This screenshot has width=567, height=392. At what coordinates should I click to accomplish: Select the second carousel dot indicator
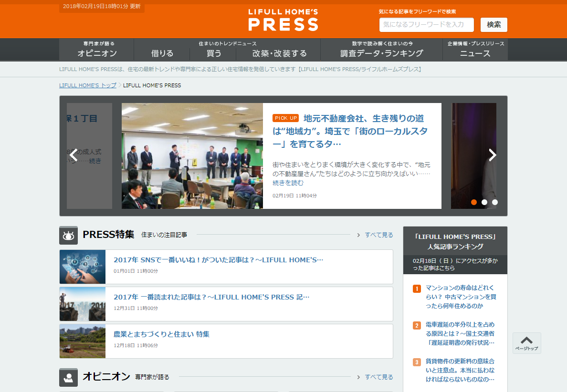484,202
